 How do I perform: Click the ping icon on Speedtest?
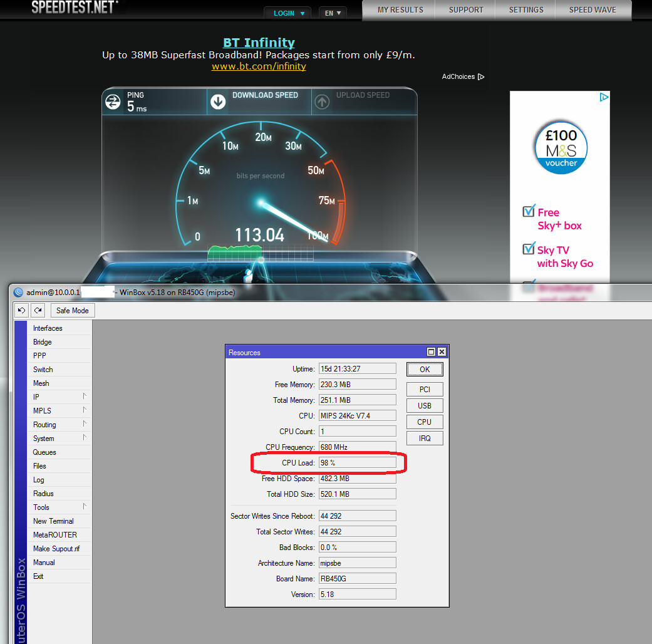(x=113, y=101)
